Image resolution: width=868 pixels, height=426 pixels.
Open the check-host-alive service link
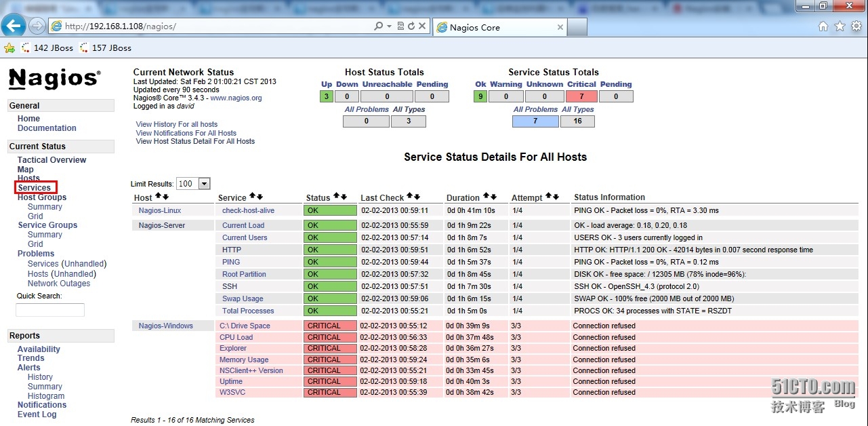[x=248, y=210]
